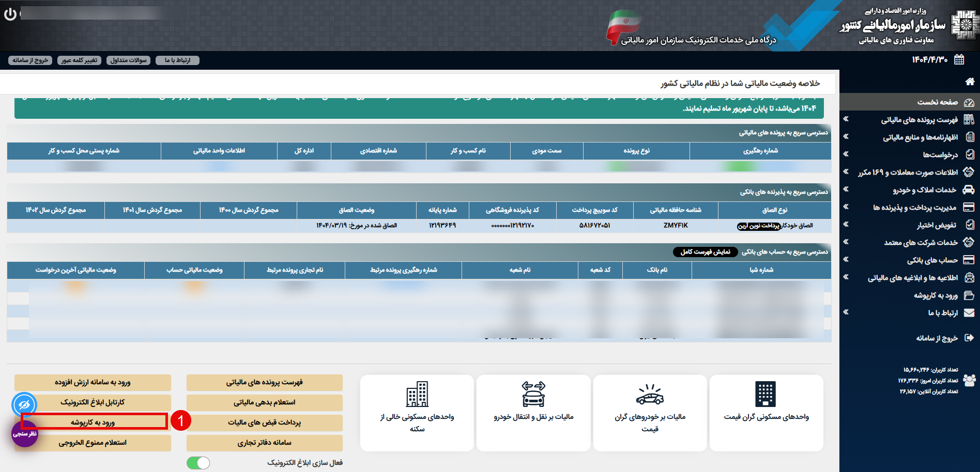Click the نمایش فهرست کامل button
Viewport: 980px width, 472px height.
click(x=705, y=252)
